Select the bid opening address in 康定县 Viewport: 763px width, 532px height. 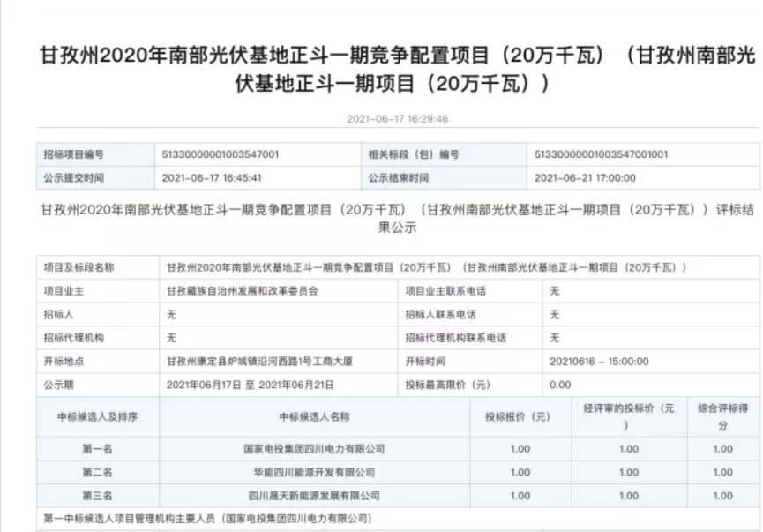point(261,361)
